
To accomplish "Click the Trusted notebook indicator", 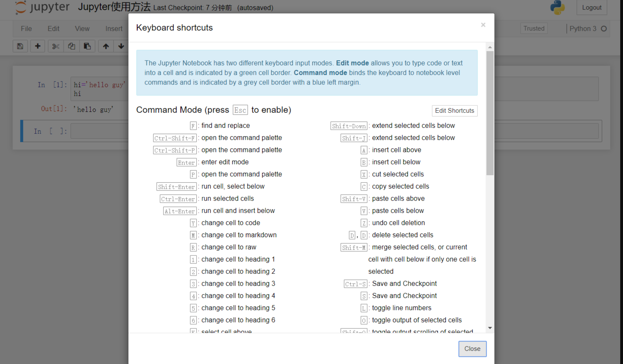I will [x=534, y=28].
